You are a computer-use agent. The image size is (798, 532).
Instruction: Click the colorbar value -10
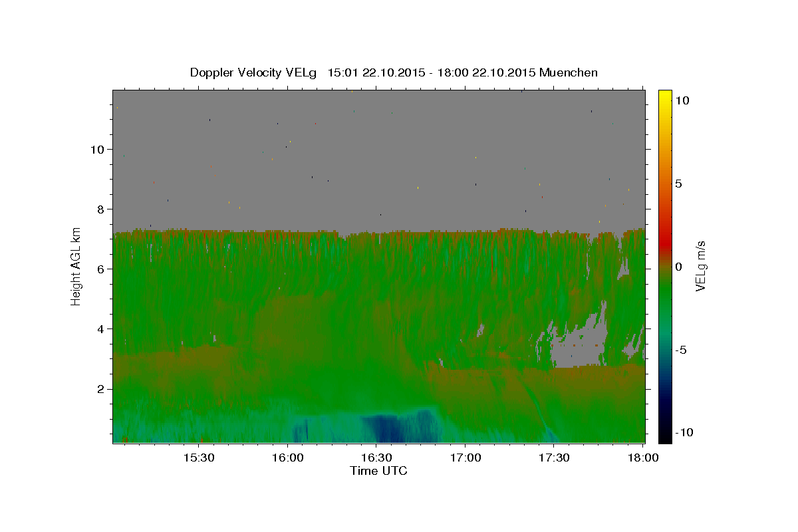click(684, 432)
